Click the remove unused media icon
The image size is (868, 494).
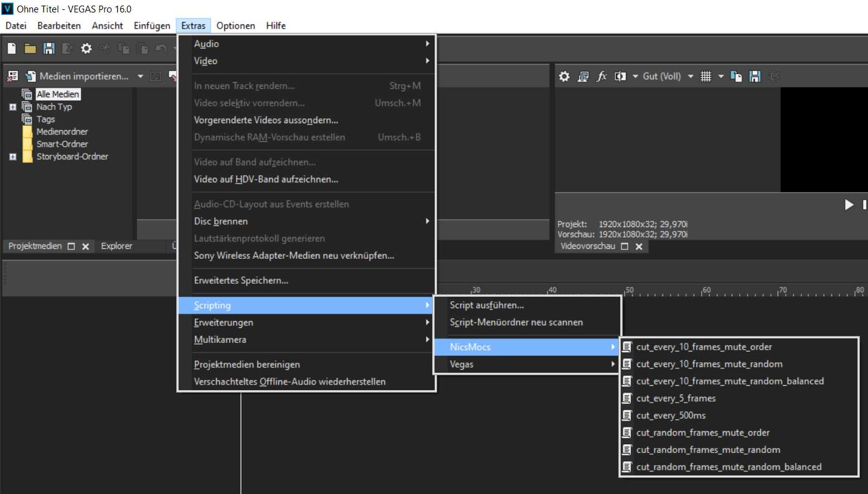[12, 77]
